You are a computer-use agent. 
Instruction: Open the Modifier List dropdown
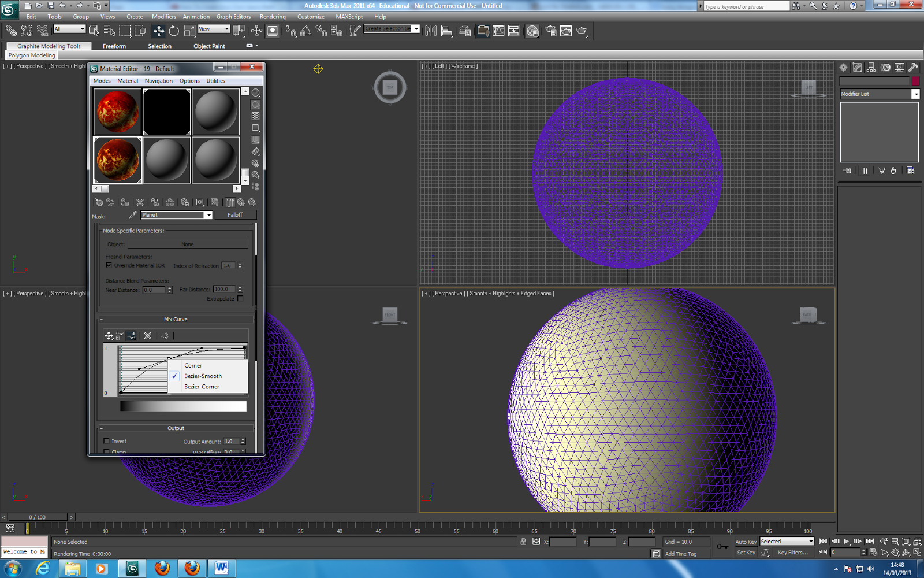click(915, 94)
